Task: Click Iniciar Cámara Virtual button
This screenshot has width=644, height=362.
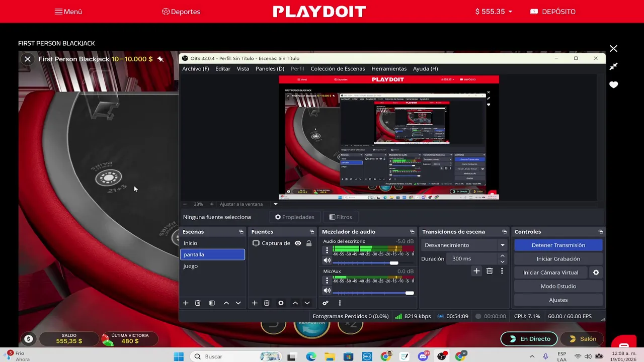Action: 551,273
